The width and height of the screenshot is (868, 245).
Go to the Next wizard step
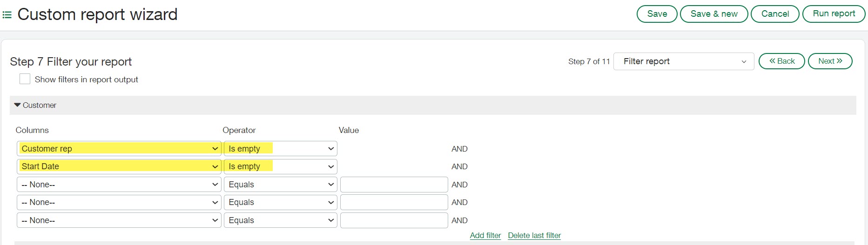point(830,61)
